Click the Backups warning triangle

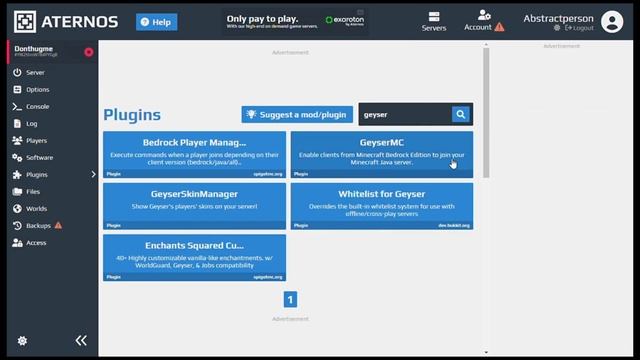[x=58, y=225]
